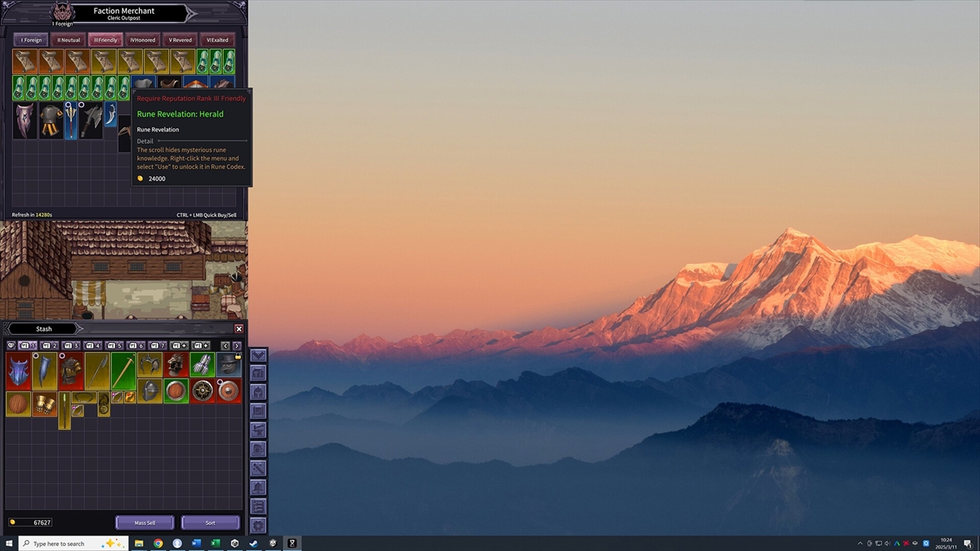Pick the purple shield in merchant inventory
980x551 pixels.
pyautogui.click(x=24, y=121)
